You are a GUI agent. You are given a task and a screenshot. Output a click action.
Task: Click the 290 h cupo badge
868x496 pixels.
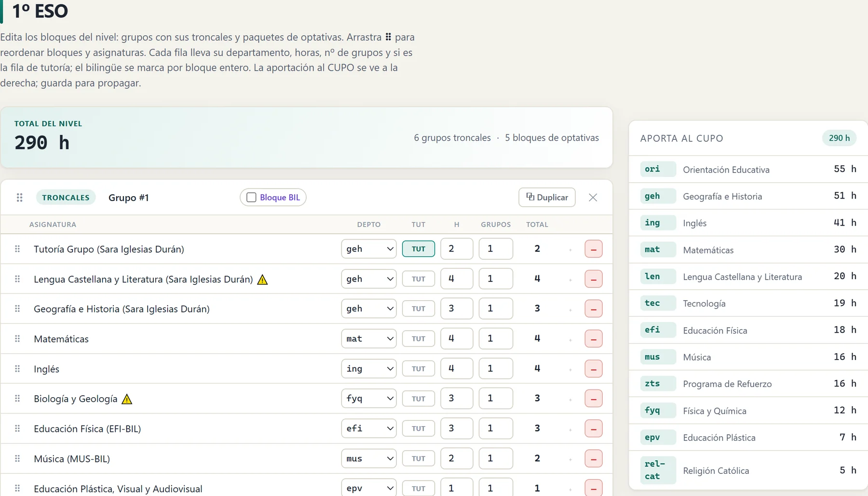tap(840, 138)
